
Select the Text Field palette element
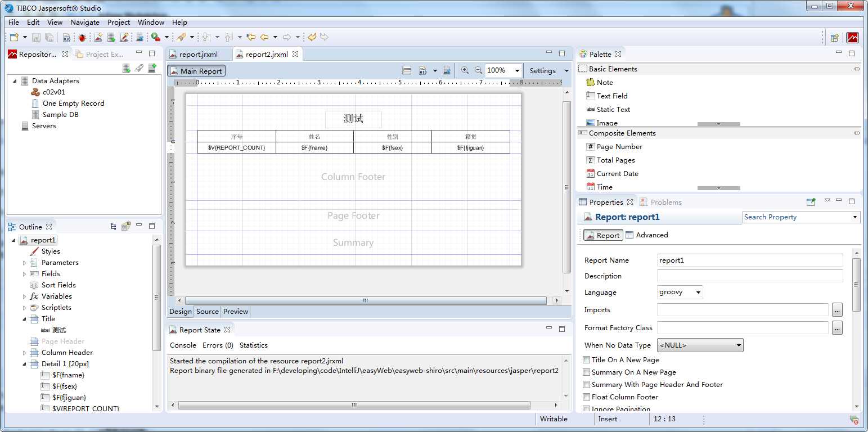coord(607,96)
